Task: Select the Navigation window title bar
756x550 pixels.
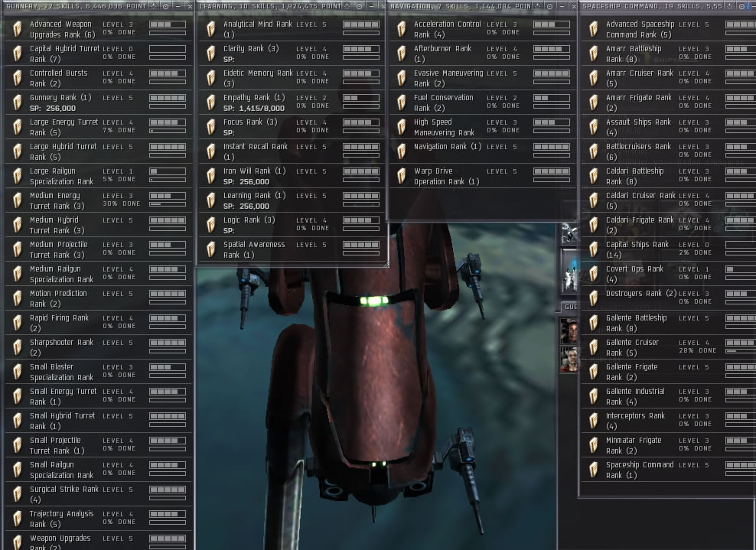Action: pos(483,6)
